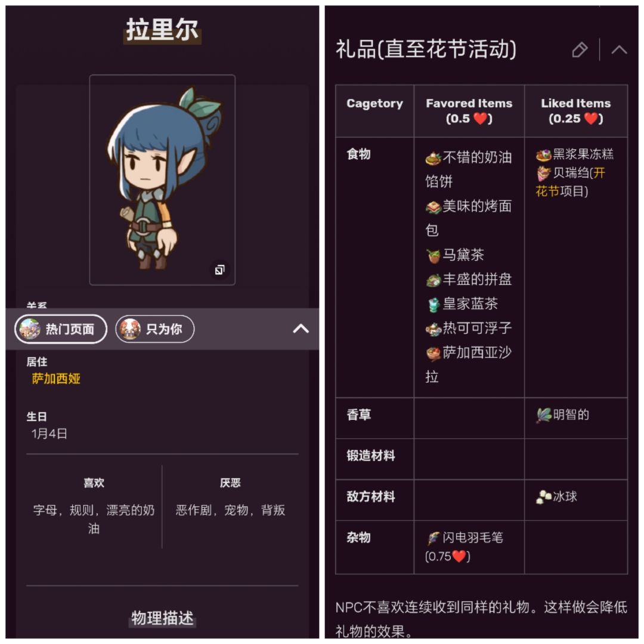Click the 皇家蓝茶 teal drink icon
Screen dimensions: 644x644
434,305
